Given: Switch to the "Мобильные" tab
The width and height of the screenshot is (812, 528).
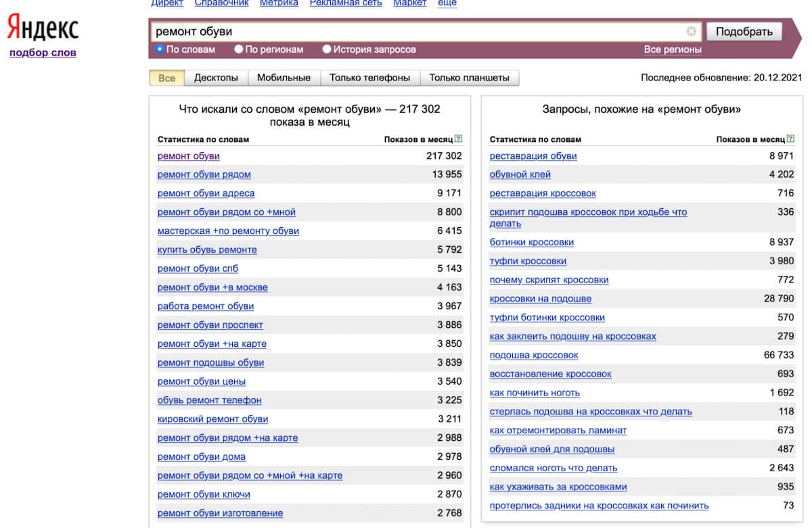Looking at the screenshot, I should [x=284, y=78].
